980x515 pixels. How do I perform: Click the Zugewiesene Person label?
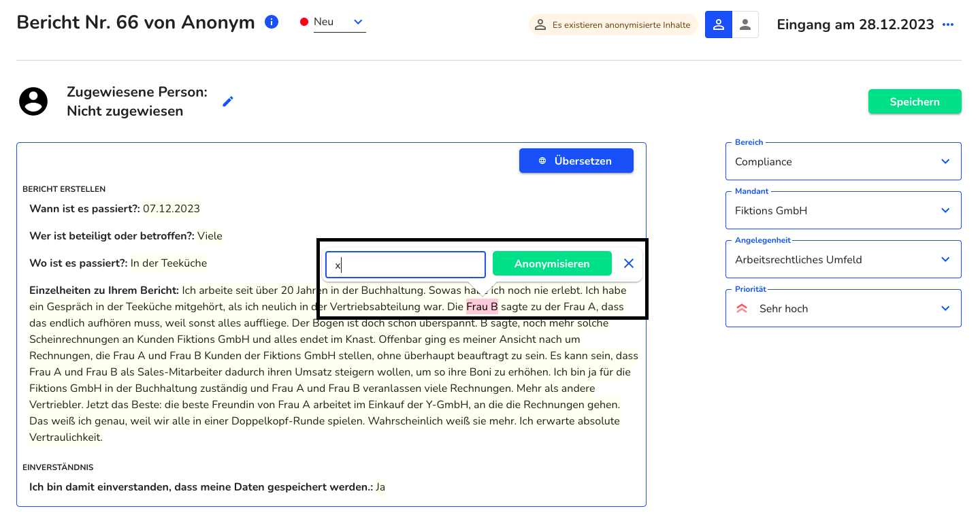tap(137, 92)
